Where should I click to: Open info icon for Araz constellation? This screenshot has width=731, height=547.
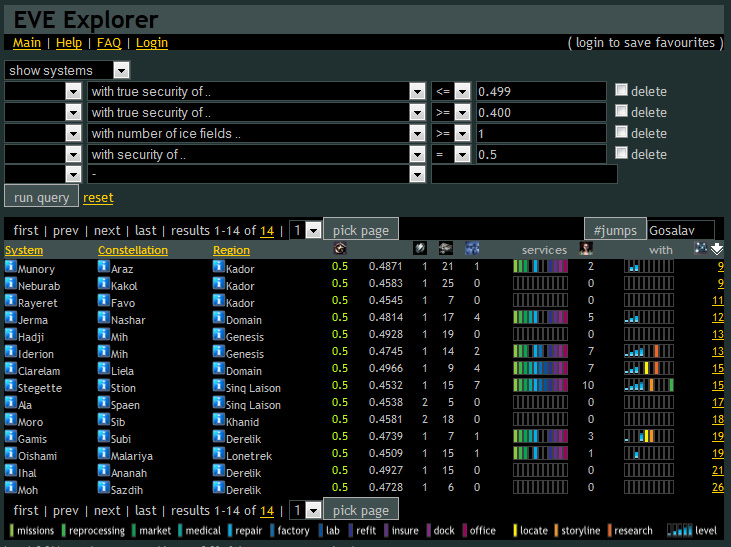tap(103, 266)
